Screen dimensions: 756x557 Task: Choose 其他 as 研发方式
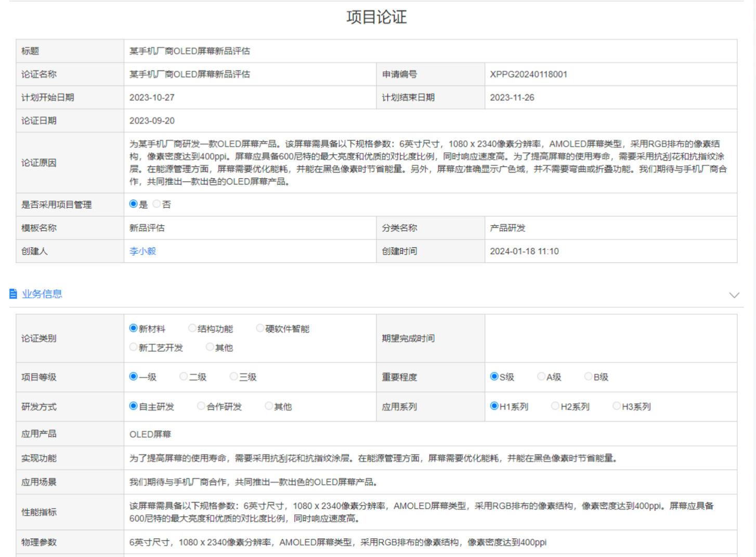[269, 406]
